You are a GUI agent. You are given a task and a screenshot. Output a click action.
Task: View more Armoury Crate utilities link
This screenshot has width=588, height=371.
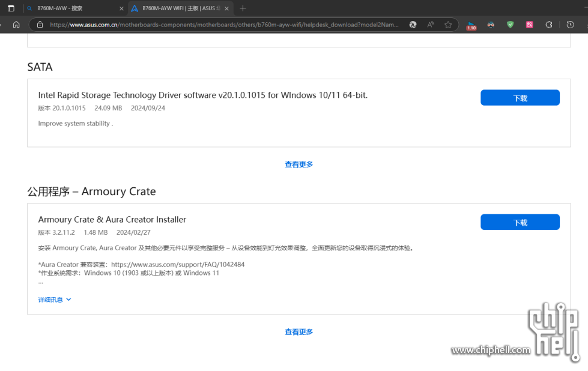[x=299, y=332]
